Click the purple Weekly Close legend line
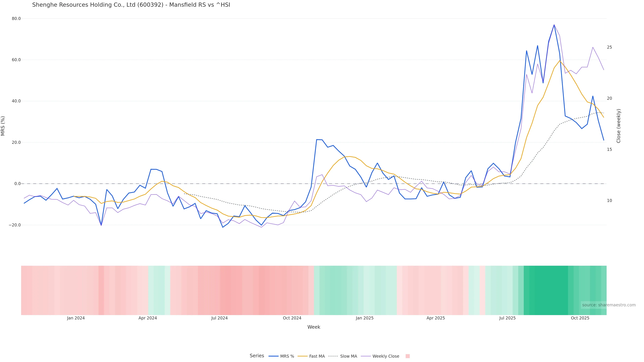The height and width of the screenshot is (362, 644). point(366,356)
